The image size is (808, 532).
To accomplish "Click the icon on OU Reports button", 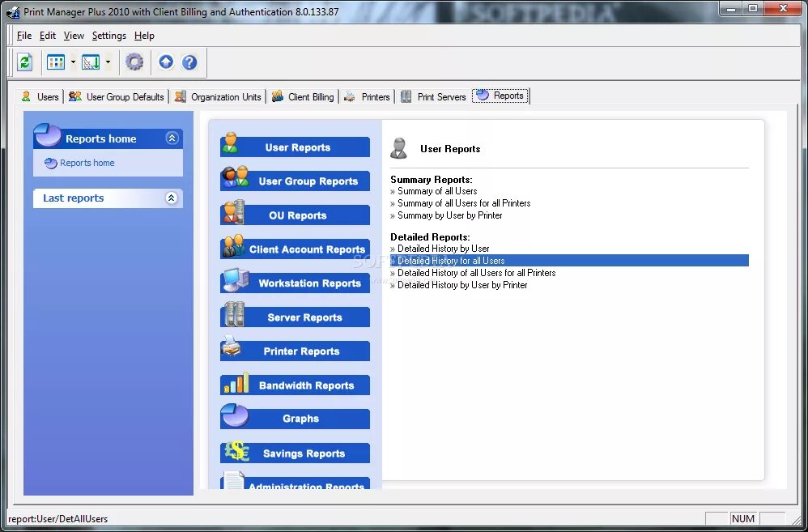I will point(233,211).
